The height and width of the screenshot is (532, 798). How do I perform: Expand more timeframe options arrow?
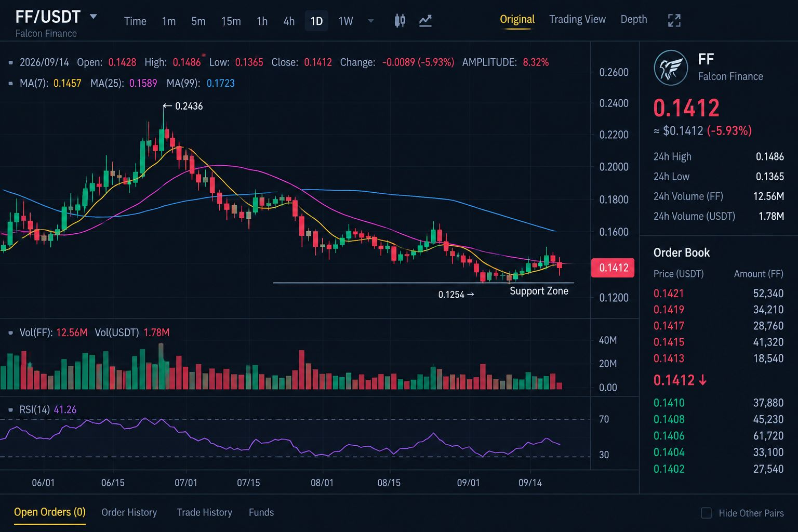pos(371,21)
